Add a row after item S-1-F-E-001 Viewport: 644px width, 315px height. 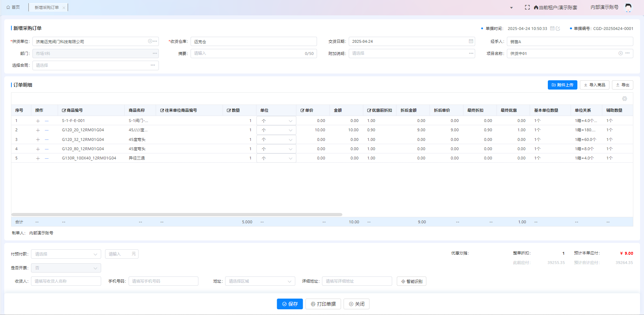[38, 121]
